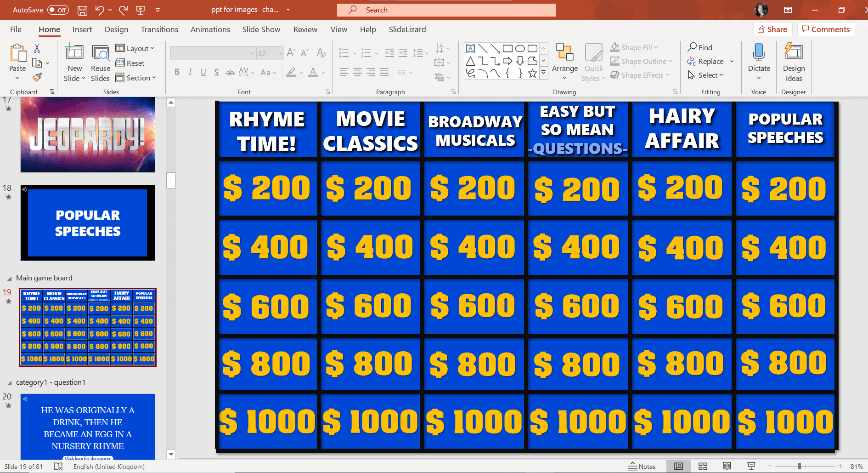Screen dimensions: 868x473
Task: Start Dictate voice typing
Action: coord(759,57)
